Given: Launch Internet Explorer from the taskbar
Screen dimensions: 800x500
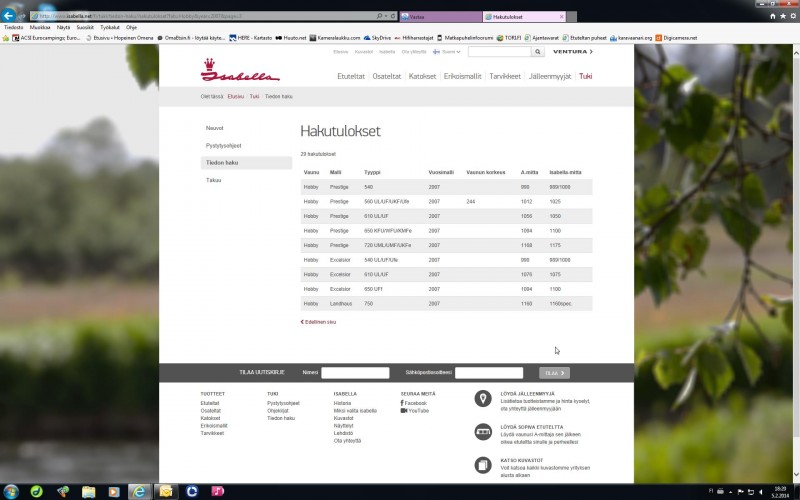Looking at the screenshot, I should coord(139,491).
